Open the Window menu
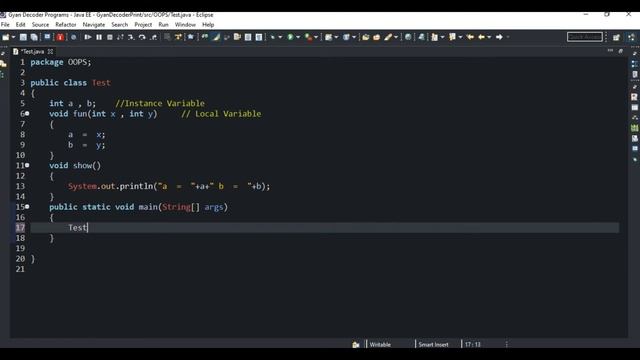The image size is (640, 360). click(x=185, y=25)
